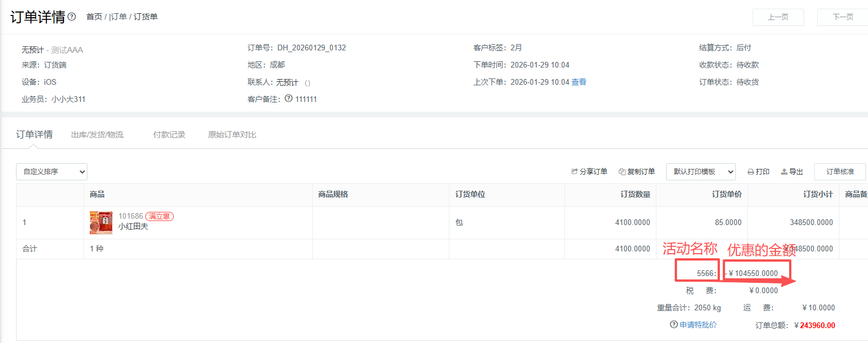Click the 查看 link beside 上次下单
868x343 pixels.
(579, 82)
